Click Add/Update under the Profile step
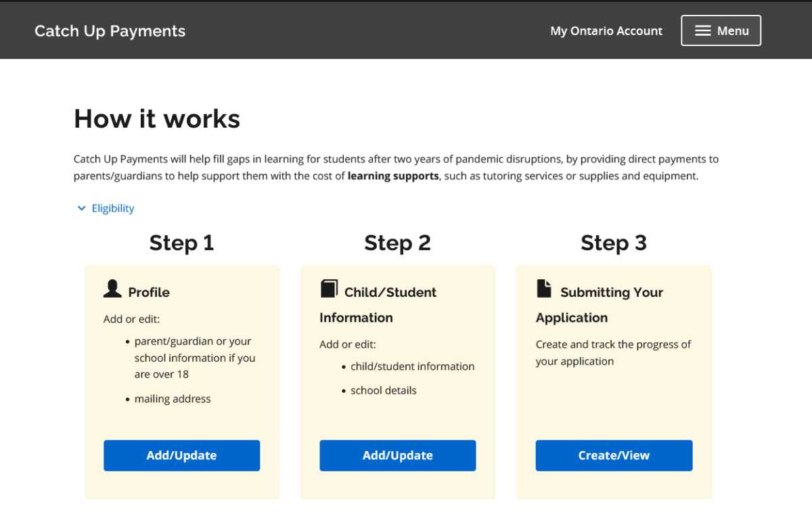This screenshot has height=512, width=812. pos(181,455)
